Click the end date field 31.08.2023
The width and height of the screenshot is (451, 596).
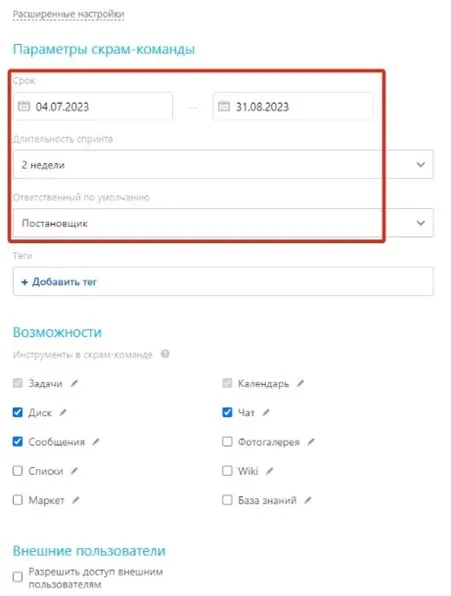tap(293, 106)
